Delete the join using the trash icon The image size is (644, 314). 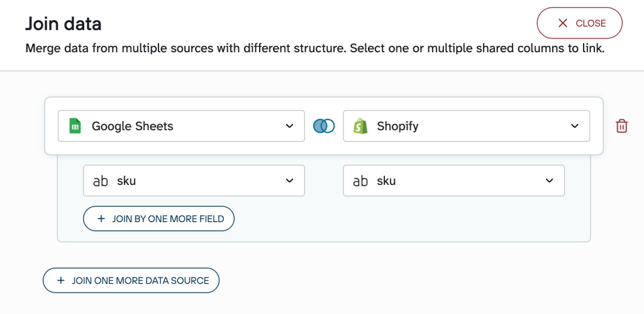621,126
